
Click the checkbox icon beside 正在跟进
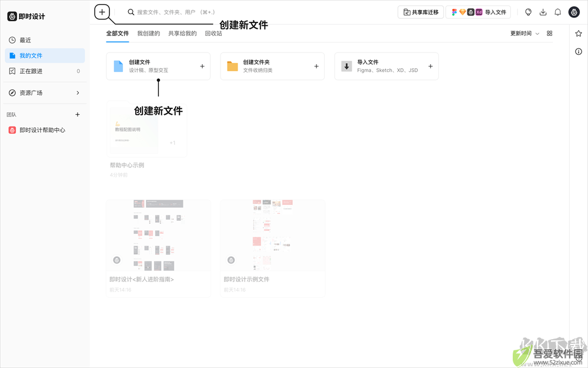click(x=12, y=71)
